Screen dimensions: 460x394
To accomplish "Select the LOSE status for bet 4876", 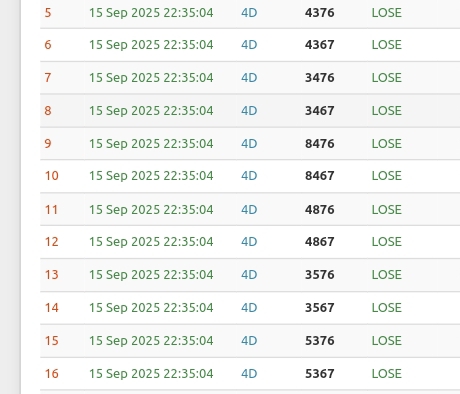I will tap(387, 210).
